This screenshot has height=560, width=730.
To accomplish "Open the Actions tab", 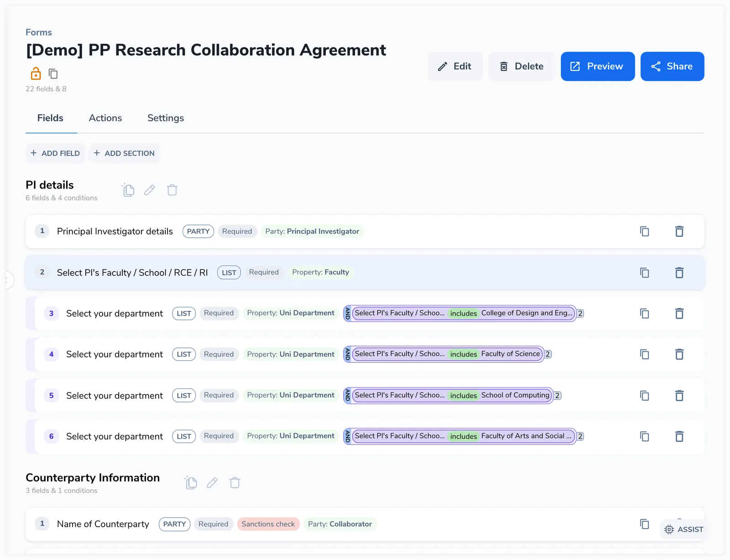I will coord(105,118).
